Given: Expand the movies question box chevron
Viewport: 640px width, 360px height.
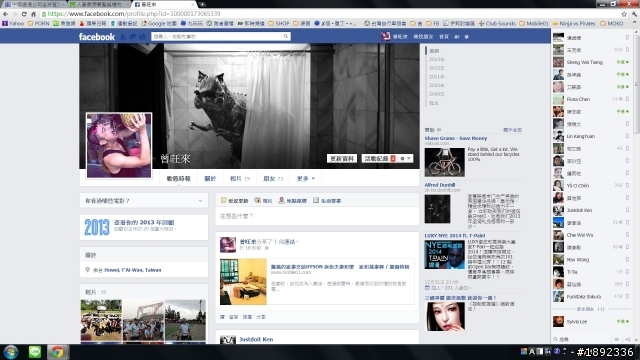Looking at the screenshot, I should [200, 201].
